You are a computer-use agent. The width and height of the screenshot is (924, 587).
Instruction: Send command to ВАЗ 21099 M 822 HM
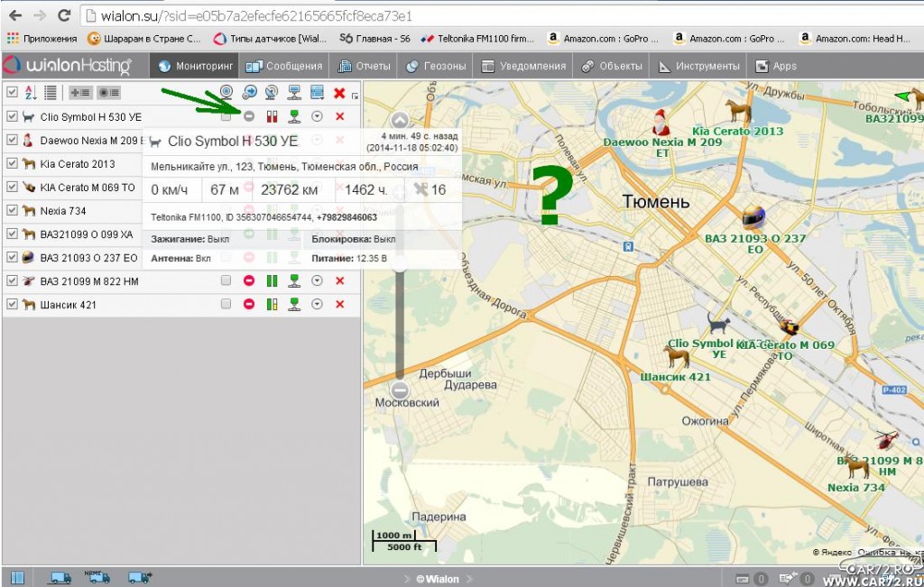[x=295, y=280]
